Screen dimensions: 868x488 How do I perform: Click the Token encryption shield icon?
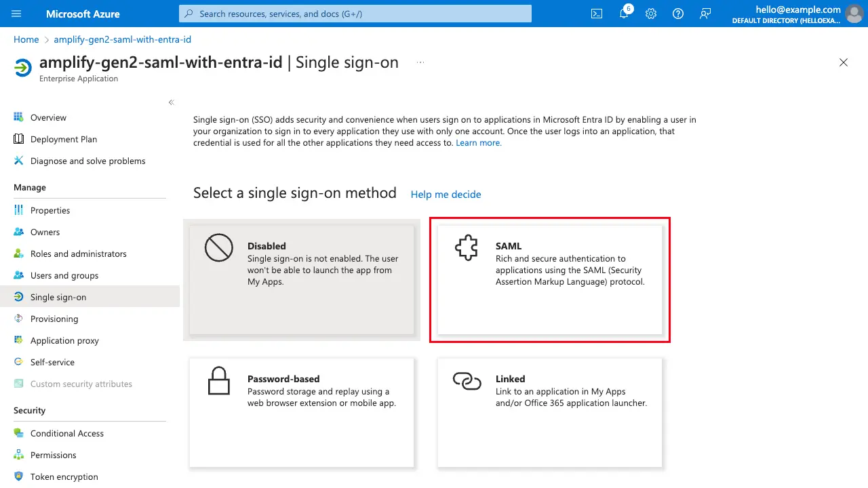point(19,476)
